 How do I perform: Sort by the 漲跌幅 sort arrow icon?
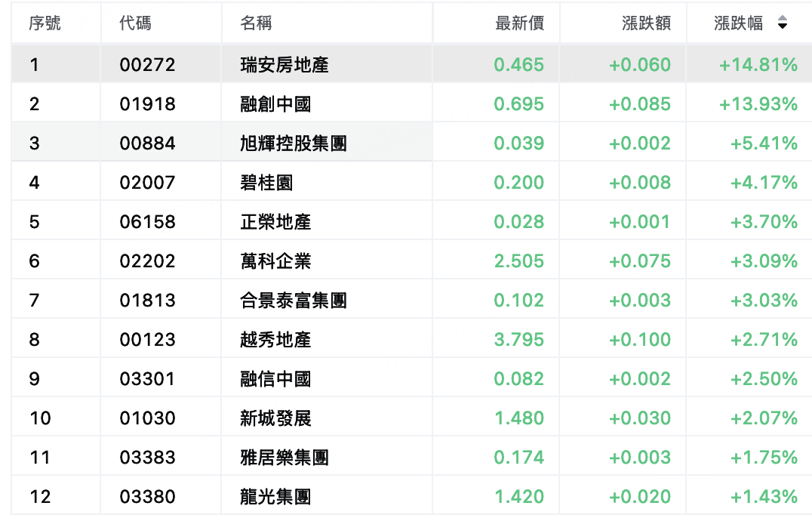(x=783, y=23)
